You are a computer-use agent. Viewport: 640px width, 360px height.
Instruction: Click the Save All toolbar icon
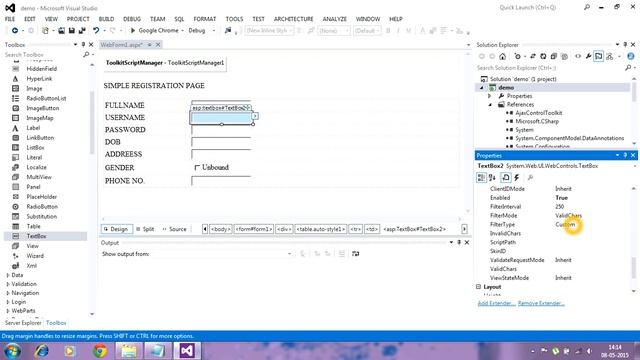(x=82, y=31)
